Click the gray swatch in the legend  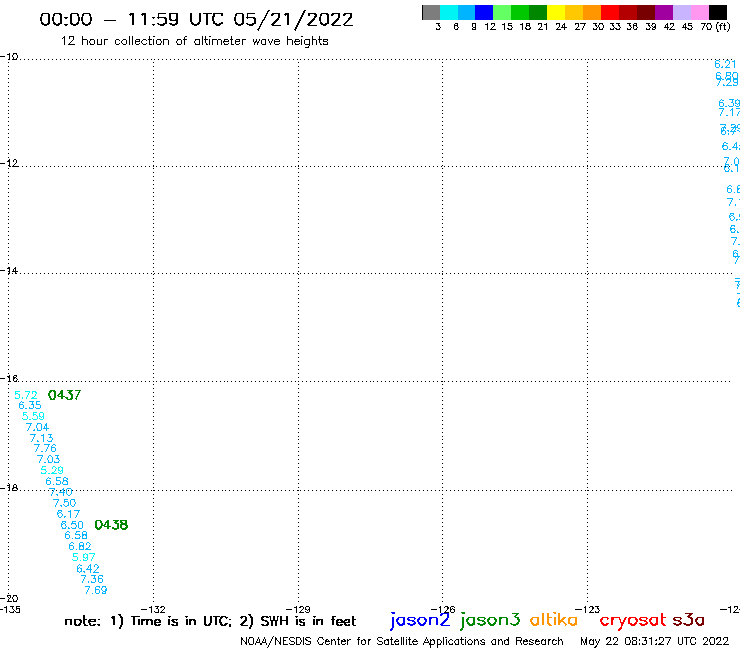point(431,12)
